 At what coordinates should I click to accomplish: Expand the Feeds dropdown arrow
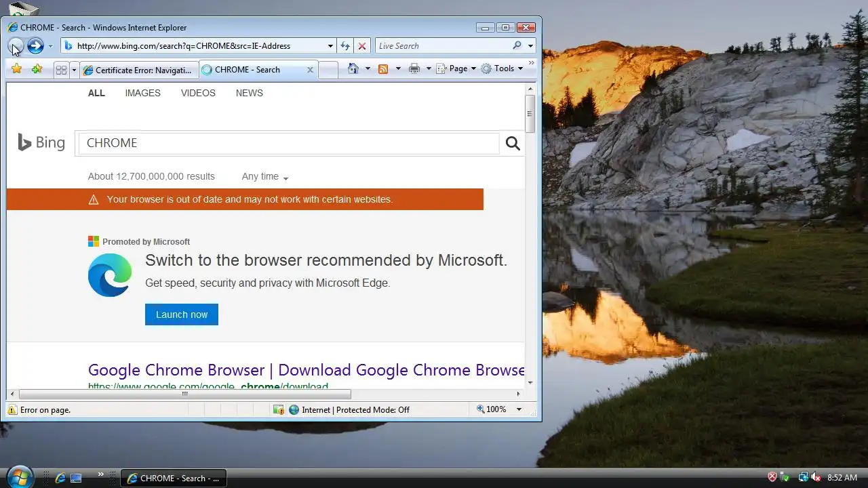(x=398, y=68)
